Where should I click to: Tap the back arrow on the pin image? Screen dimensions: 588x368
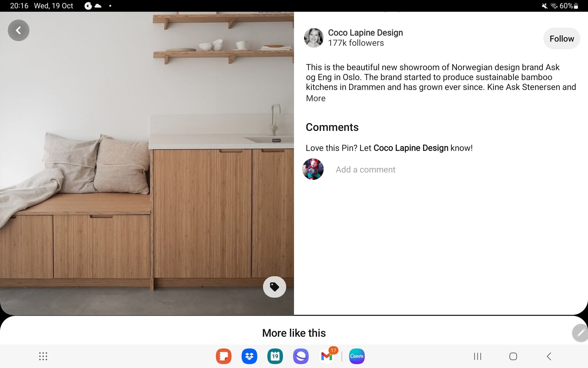(x=18, y=30)
